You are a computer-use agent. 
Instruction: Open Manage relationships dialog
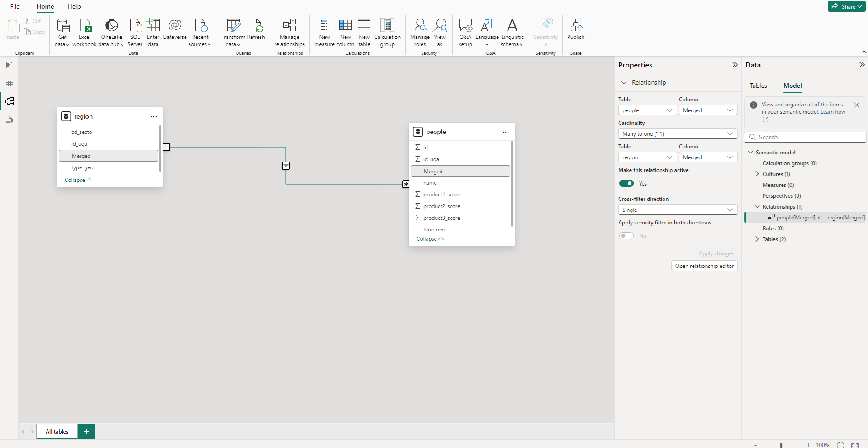click(289, 32)
